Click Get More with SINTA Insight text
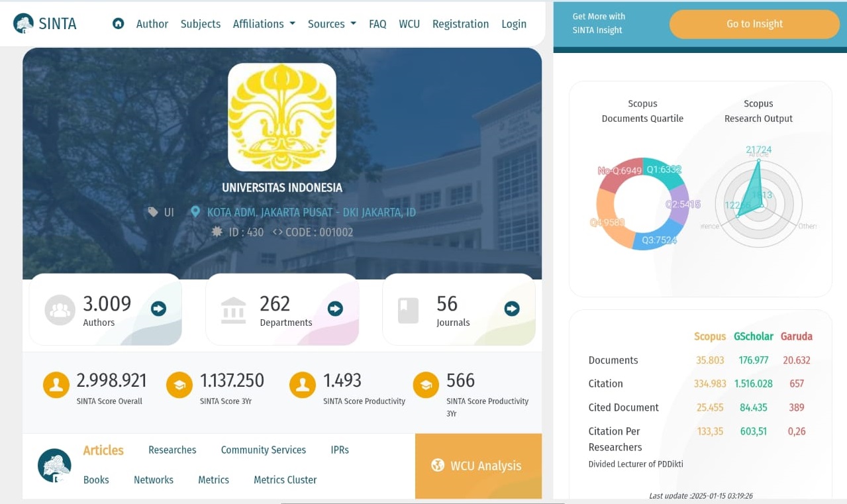847x504 pixels. pos(599,23)
